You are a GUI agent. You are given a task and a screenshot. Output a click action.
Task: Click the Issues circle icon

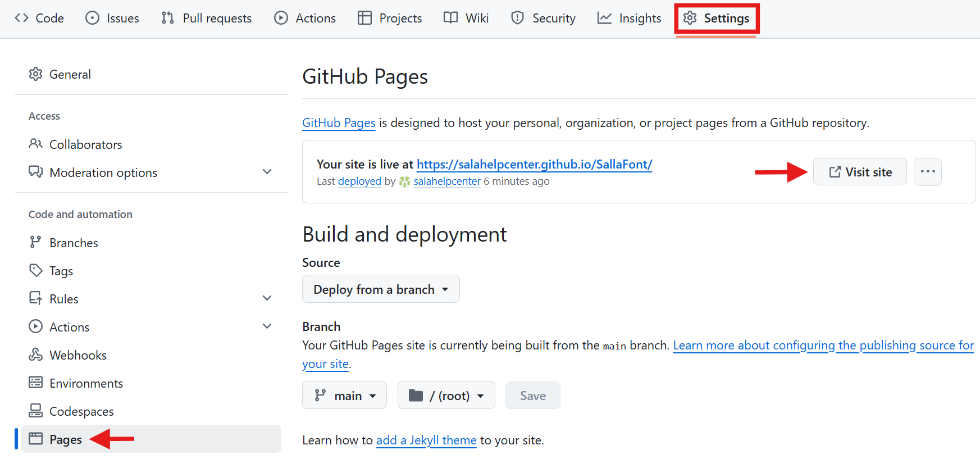tap(92, 18)
